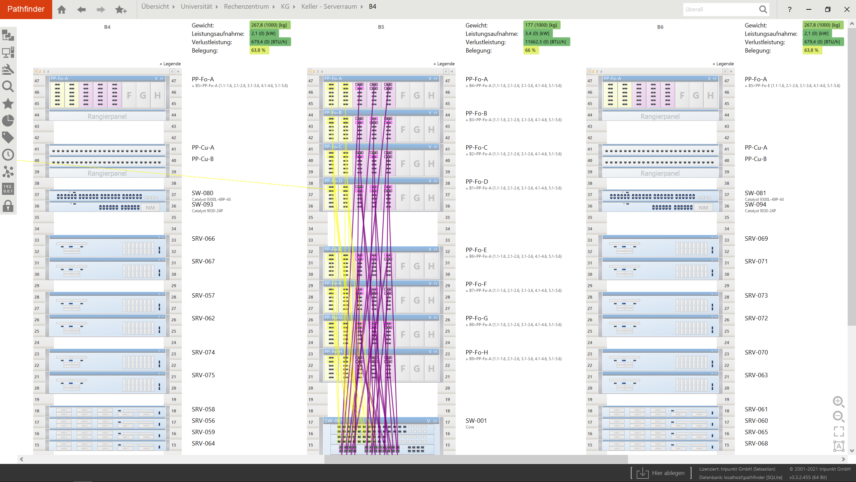The width and height of the screenshot is (856, 482).
Task: Open the IP address management icon
Action: [x=8, y=189]
